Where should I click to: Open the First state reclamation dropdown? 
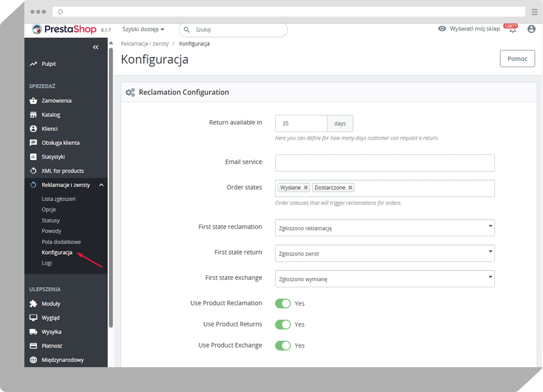pyautogui.click(x=384, y=228)
